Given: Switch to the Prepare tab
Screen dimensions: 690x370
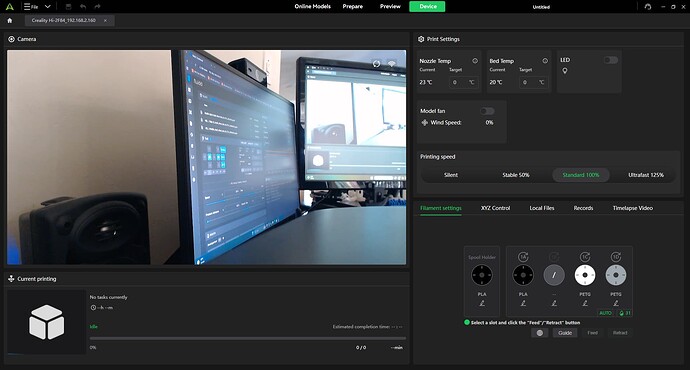Looking at the screenshot, I should pyautogui.click(x=352, y=7).
